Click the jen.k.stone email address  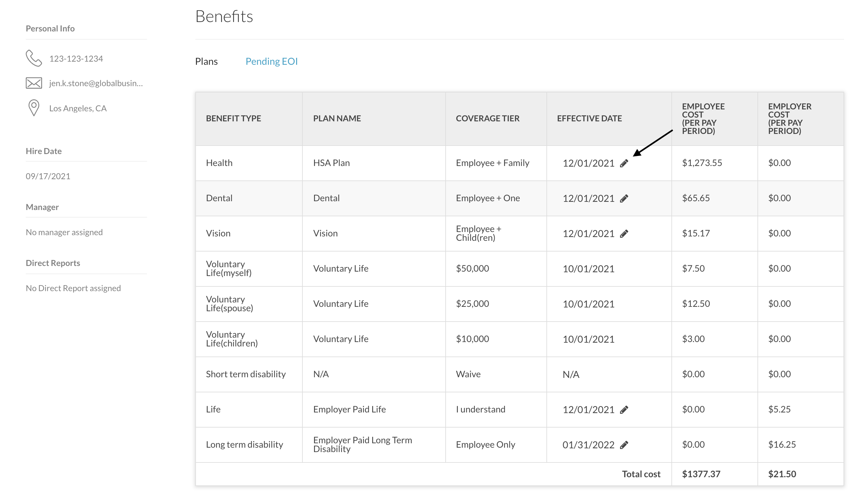click(x=96, y=83)
